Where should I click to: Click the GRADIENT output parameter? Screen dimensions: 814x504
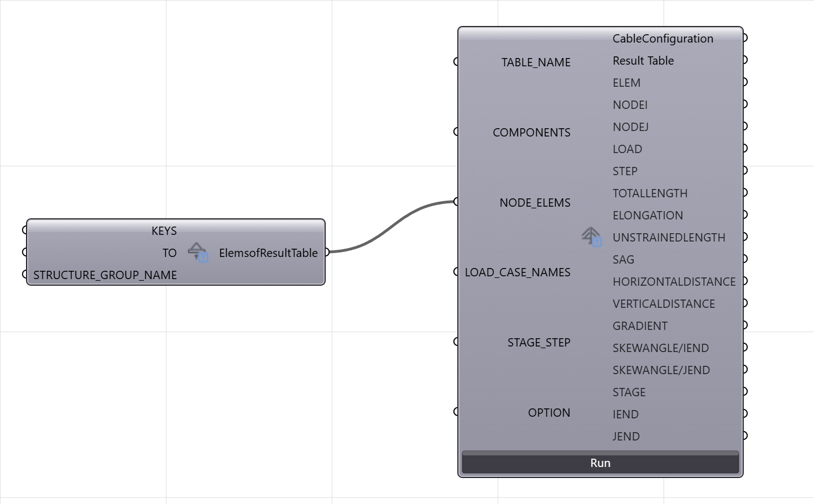pyautogui.click(x=640, y=326)
